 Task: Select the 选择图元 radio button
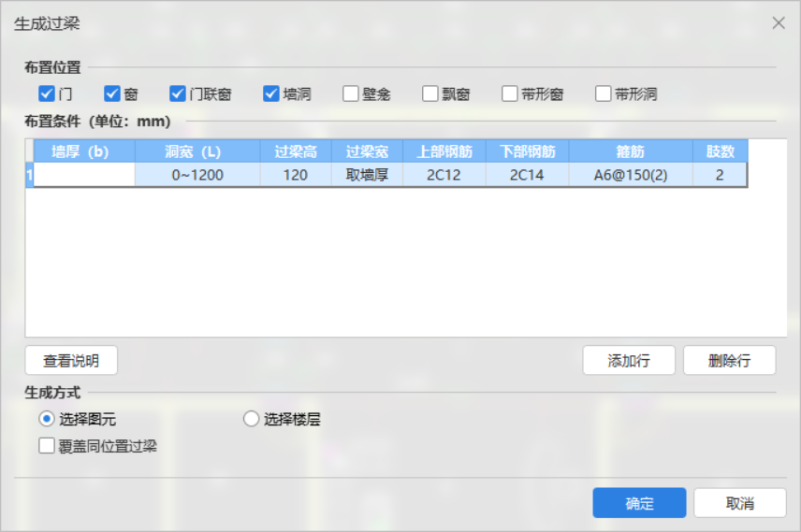(x=47, y=419)
